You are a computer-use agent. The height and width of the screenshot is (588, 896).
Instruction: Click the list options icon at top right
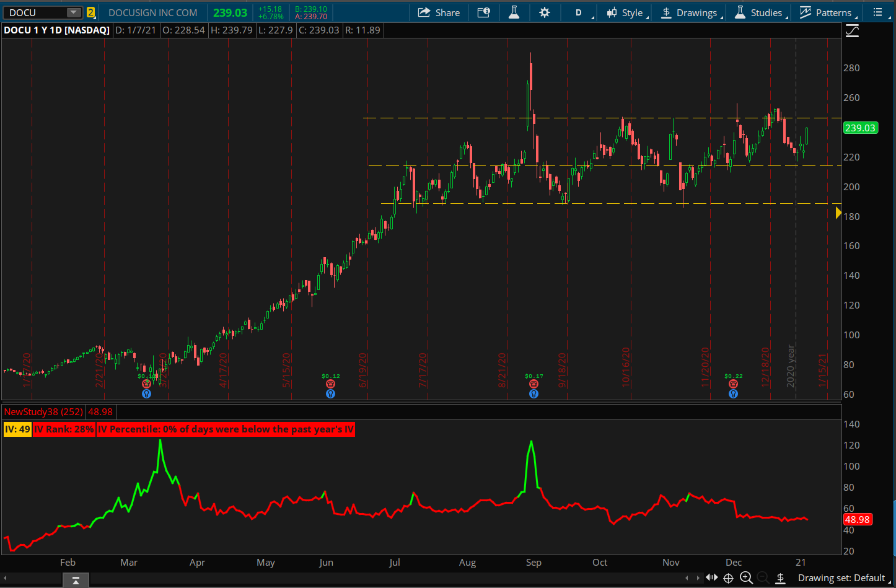pyautogui.click(x=877, y=12)
